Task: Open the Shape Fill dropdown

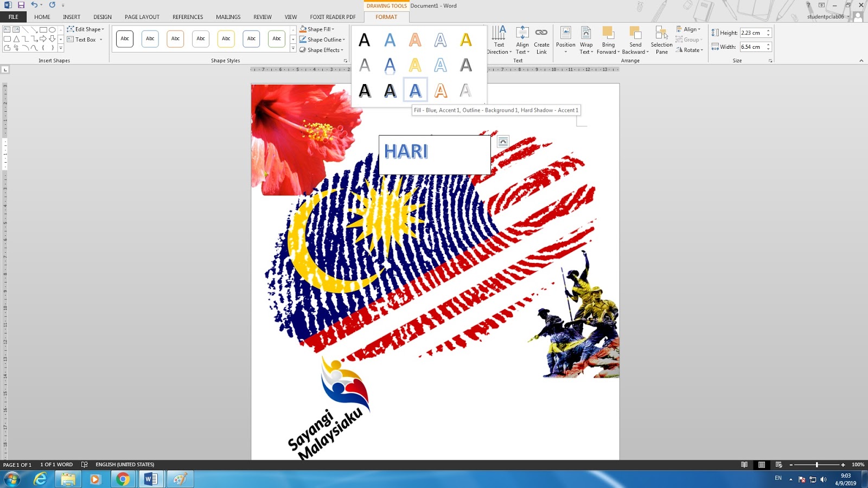Action: pyautogui.click(x=317, y=29)
